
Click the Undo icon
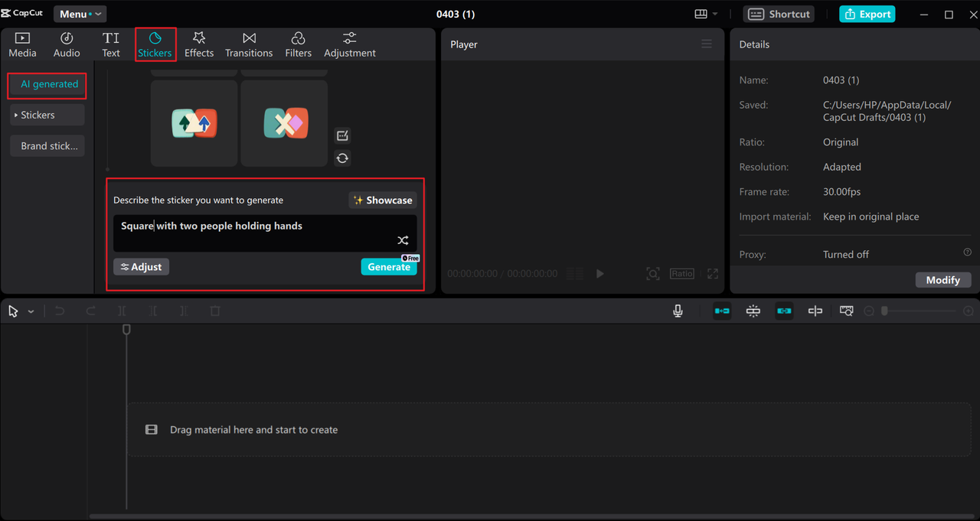click(x=60, y=311)
